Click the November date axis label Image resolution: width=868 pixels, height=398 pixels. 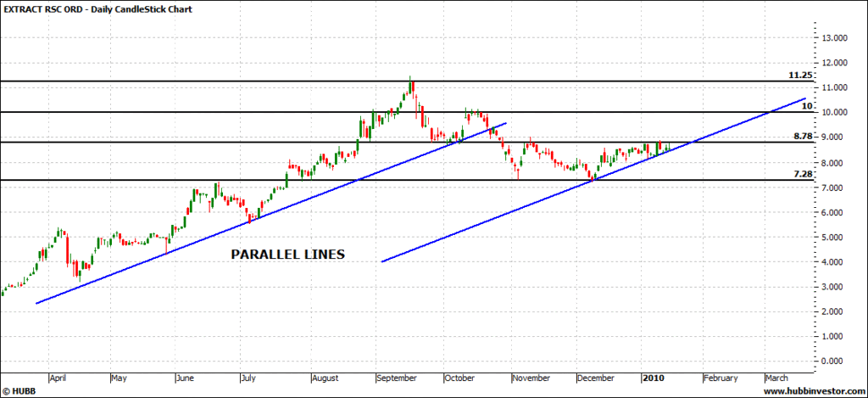click(531, 378)
